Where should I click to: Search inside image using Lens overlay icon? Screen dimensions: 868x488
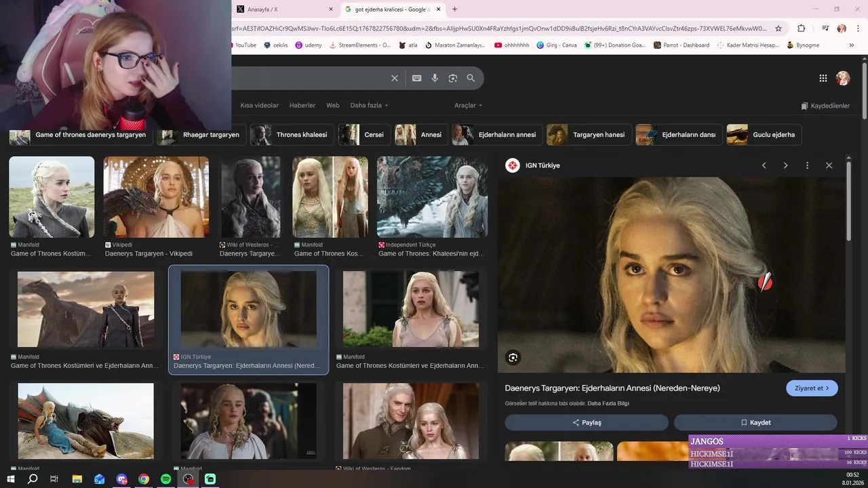513,358
